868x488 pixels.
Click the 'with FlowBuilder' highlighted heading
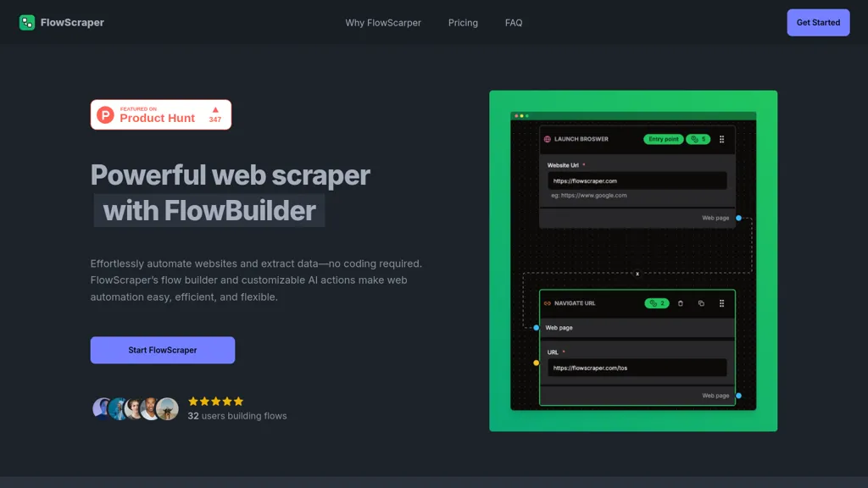(x=209, y=211)
